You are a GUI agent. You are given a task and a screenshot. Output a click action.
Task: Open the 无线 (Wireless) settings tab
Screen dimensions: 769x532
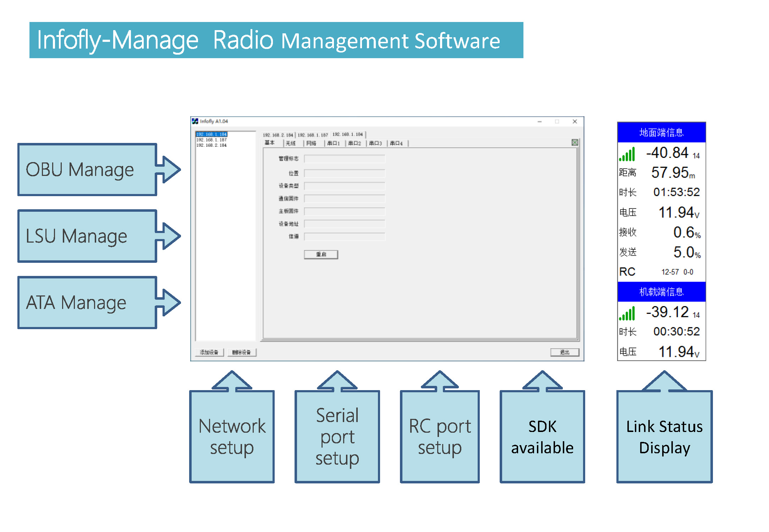point(291,143)
